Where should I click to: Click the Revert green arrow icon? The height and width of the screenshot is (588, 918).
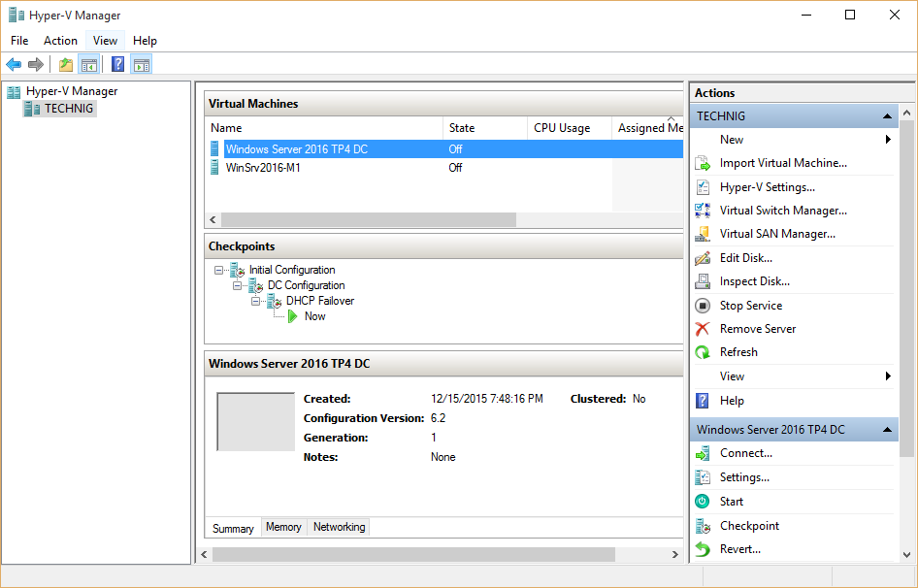click(x=703, y=549)
